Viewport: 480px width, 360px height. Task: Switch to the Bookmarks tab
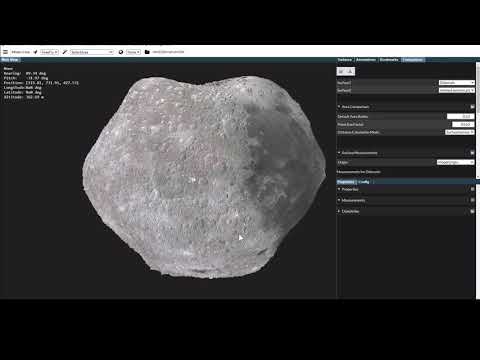tap(389, 60)
